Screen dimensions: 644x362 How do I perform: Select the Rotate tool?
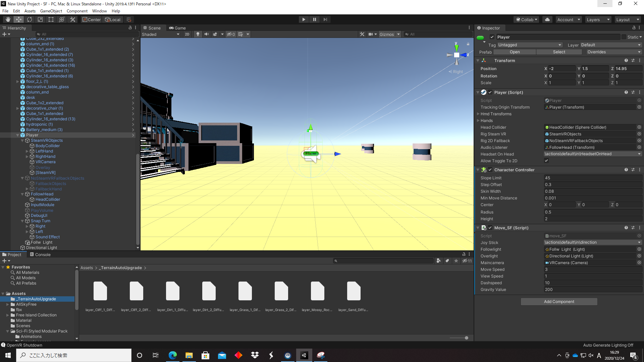click(30, 19)
